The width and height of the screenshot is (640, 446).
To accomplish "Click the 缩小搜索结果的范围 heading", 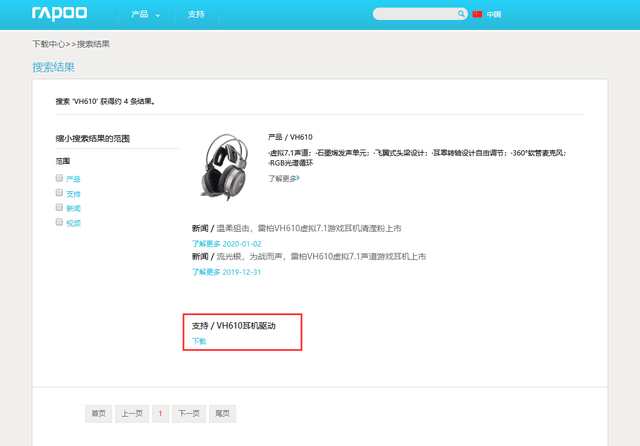I will point(93,139).
